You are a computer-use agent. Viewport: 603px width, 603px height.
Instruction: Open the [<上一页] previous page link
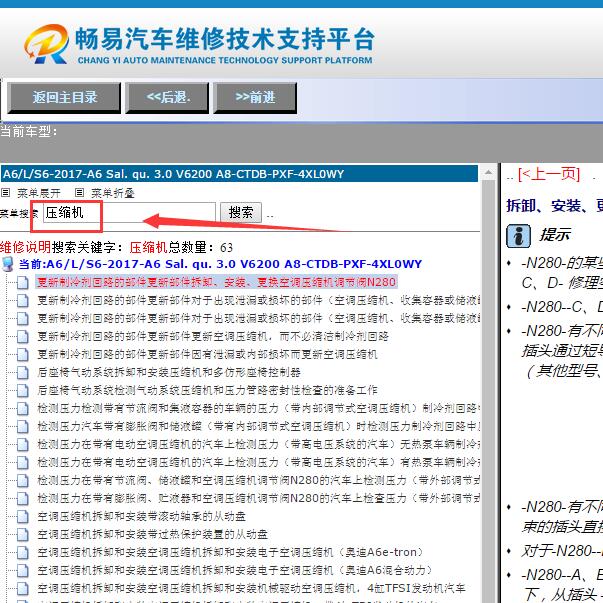[549, 174]
